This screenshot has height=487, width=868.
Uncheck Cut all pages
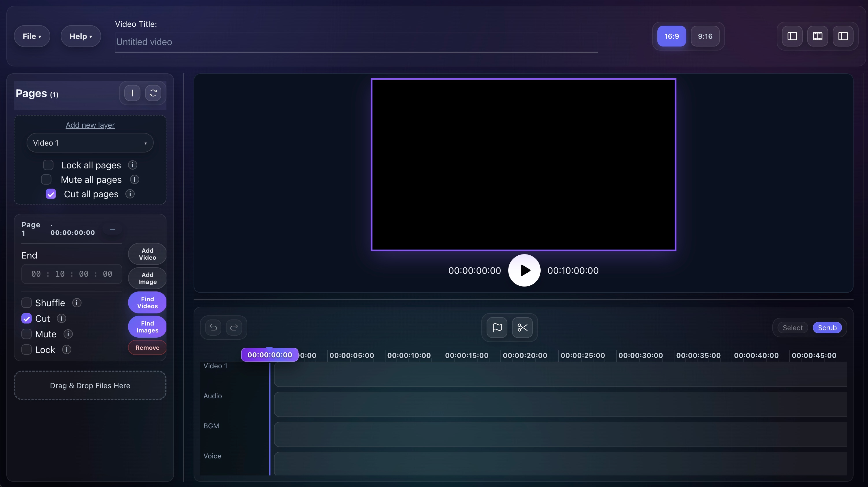coord(51,194)
